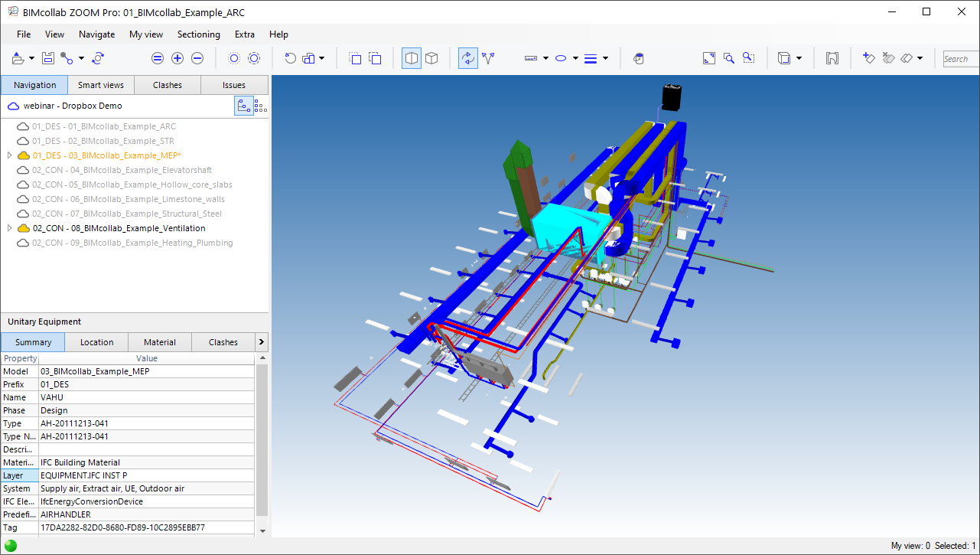Open the horizontal lines dropdown arrow
The width and height of the screenshot is (980, 555).
(605, 58)
